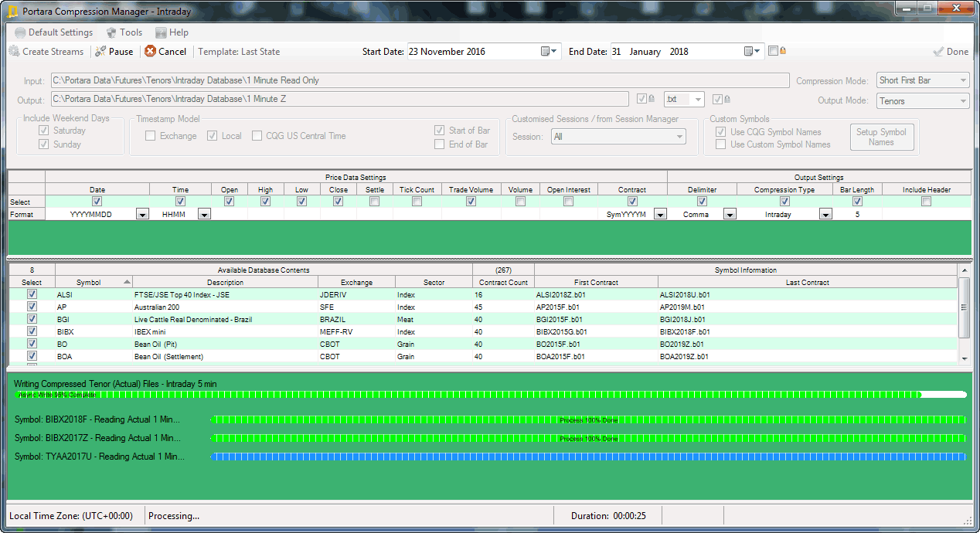Click the Portara app icon in title bar
Image resolution: width=980 pixels, height=533 pixels.
tap(11, 12)
